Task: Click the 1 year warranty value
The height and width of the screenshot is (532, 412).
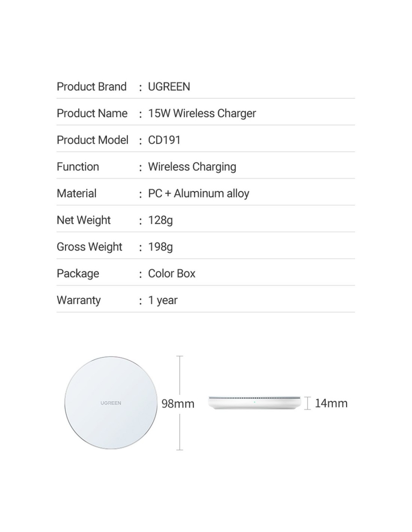Action: (163, 300)
